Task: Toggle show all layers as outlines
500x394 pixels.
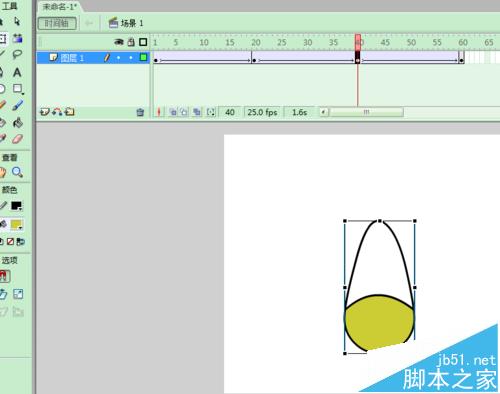Action: (x=143, y=42)
